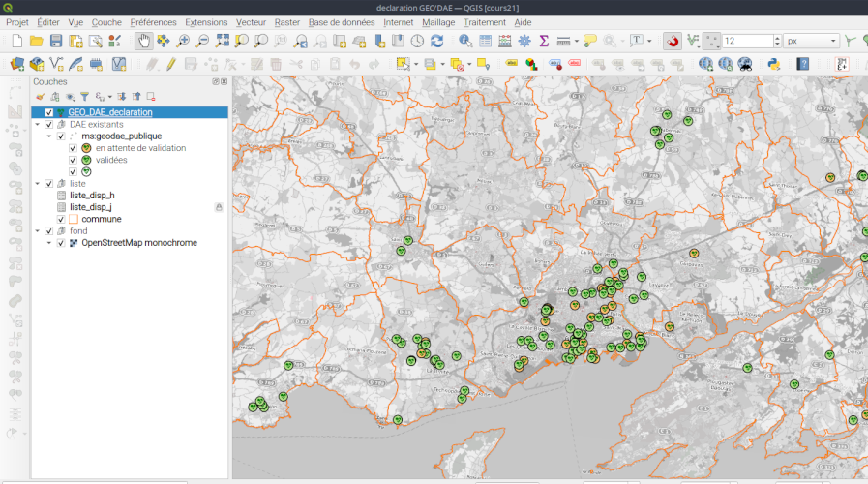Click the Zoom In magnifier tool
This screenshot has height=484, width=868.
[x=183, y=41]
